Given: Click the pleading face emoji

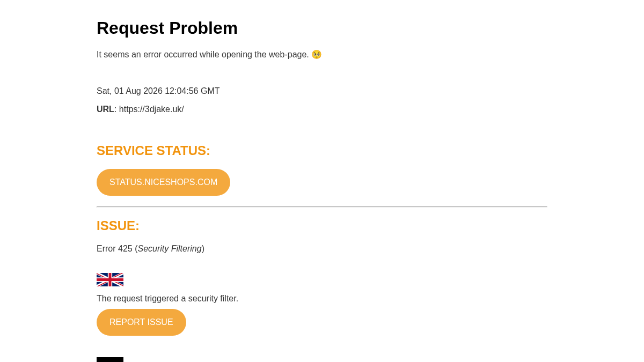Looking at the screenshot, I should click(317, 55).
